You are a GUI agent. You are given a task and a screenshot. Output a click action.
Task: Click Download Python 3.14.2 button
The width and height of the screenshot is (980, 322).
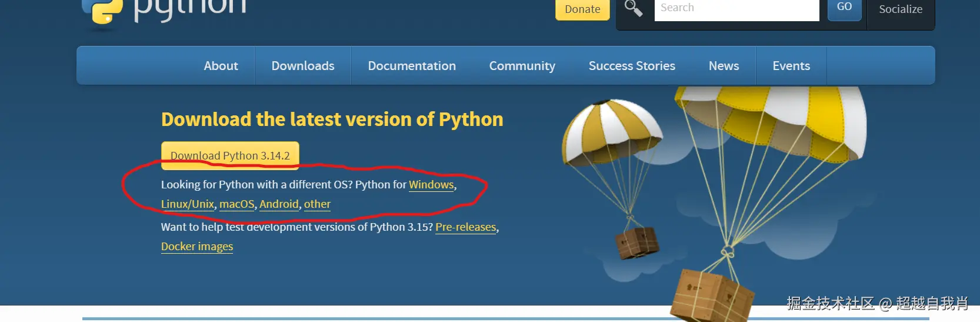pos(230,155)
